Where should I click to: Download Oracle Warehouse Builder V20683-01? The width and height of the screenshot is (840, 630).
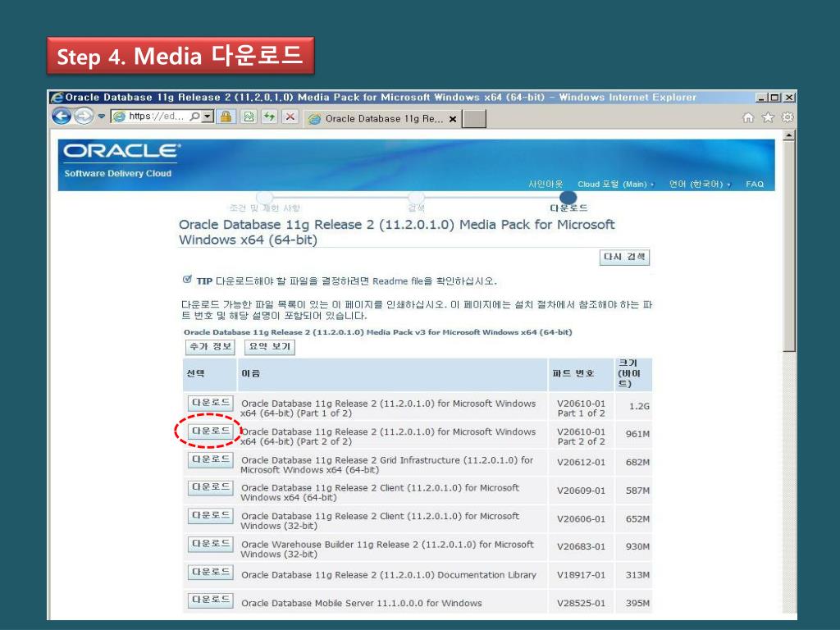click(211, 543)
